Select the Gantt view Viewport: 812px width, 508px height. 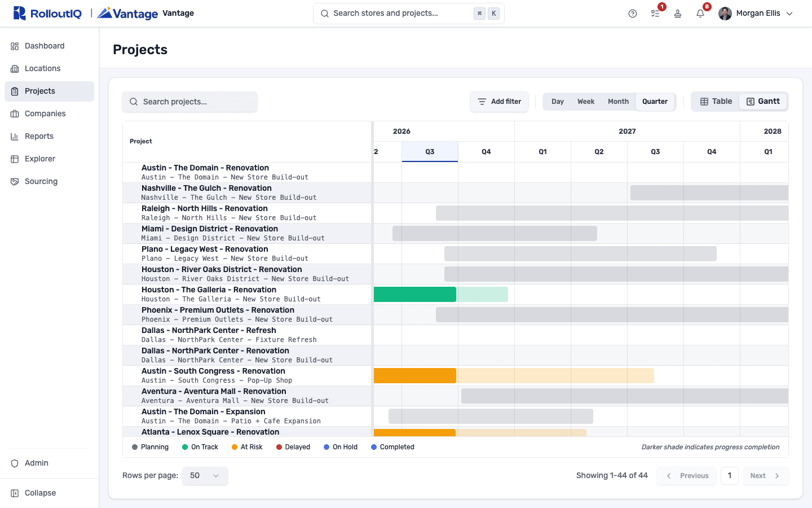763,102
